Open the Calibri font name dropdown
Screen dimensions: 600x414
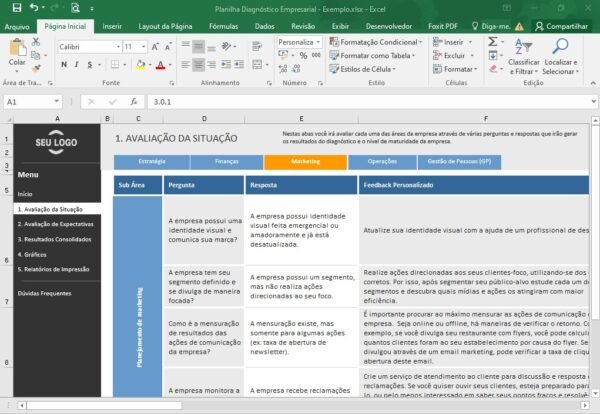(x=118, y=47)
